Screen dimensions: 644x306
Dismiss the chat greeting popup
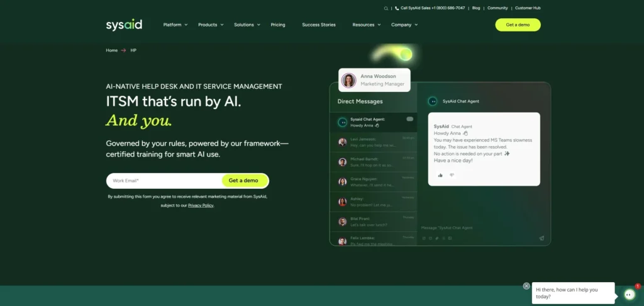526,286
